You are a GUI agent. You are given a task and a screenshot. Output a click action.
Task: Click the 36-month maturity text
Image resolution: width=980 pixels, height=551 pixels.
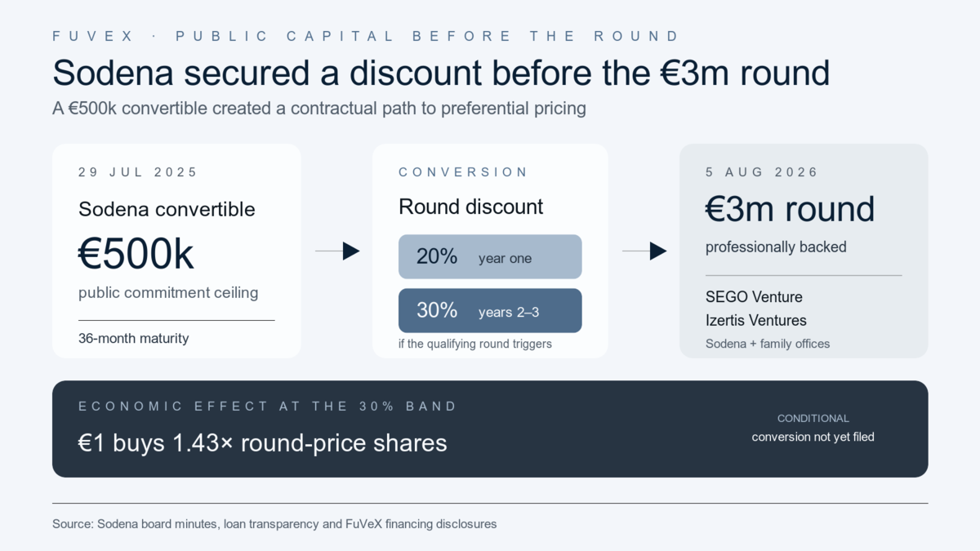tap(133, 339)
